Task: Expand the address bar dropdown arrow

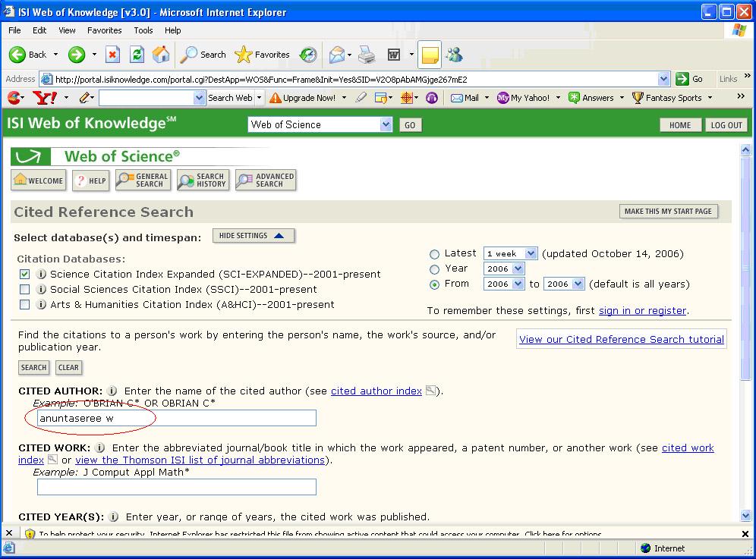Action: point(663,79)
